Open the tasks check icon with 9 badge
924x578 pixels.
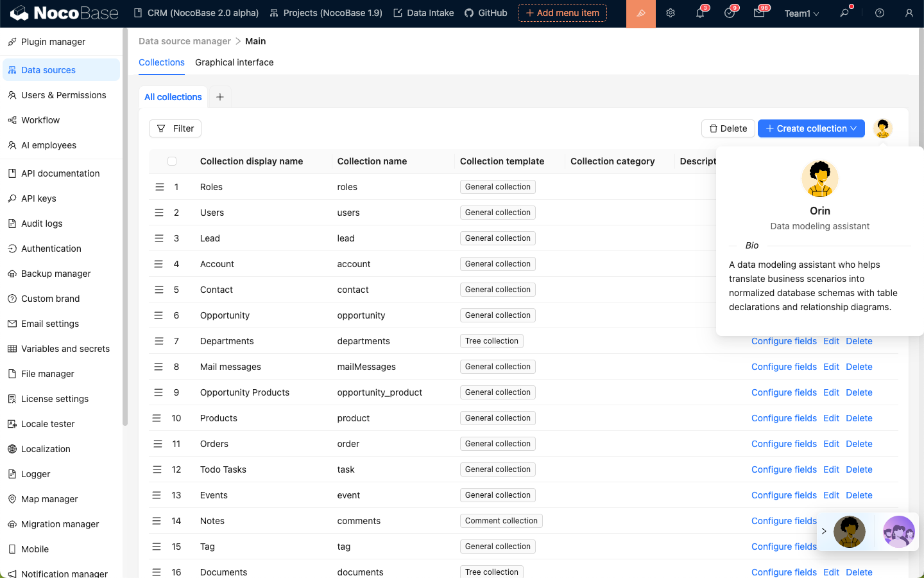[x=730, y=13]
